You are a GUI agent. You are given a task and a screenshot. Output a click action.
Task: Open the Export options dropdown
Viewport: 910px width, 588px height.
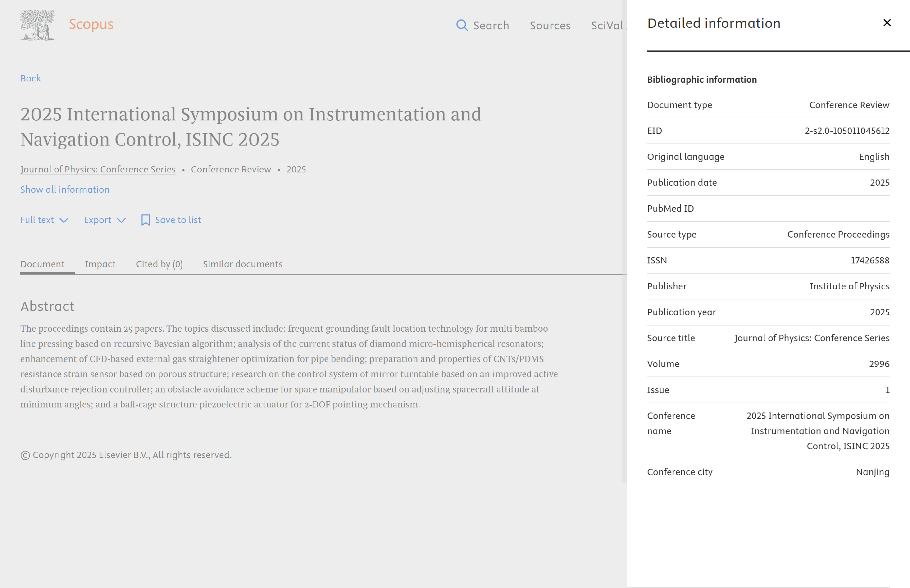tap(104, 220)
